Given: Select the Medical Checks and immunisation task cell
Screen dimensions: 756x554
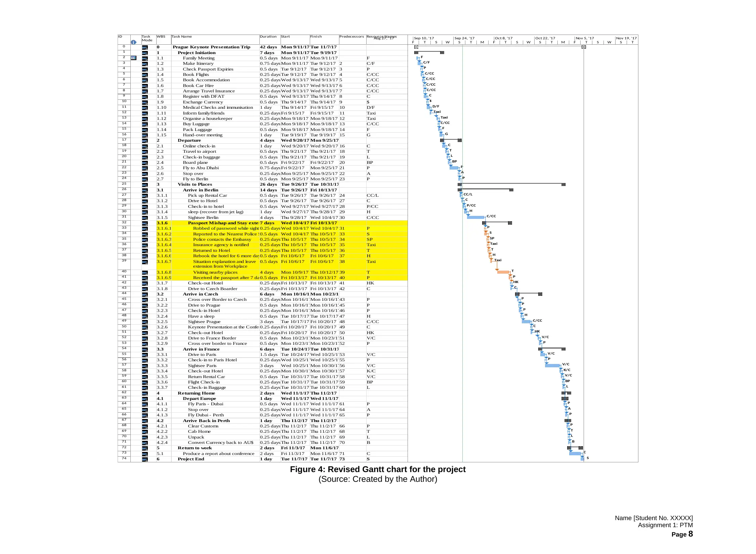Looking at the screenshot, I should coord(218,108).
